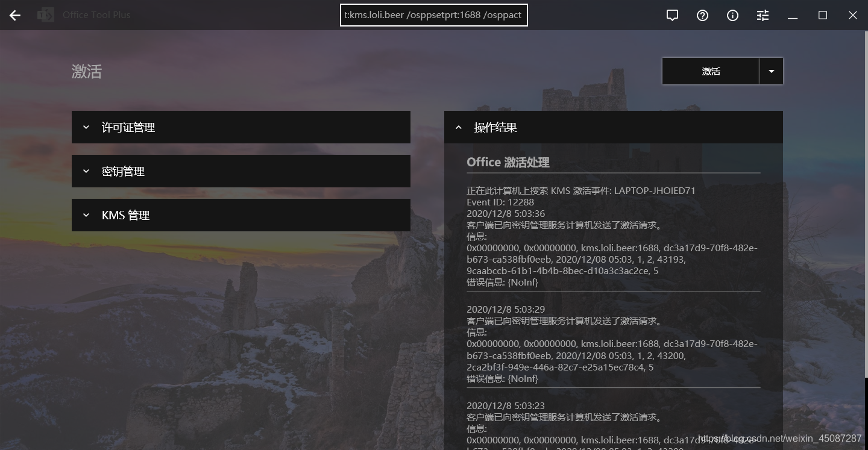Close the Office Tool Plus window
Viewport: 868px width, 450px height.
[853, 16]
